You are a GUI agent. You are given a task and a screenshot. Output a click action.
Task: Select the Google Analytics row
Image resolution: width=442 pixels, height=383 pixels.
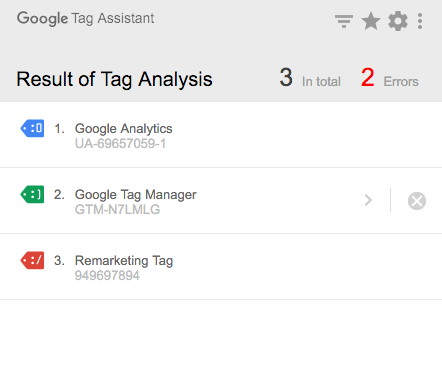[x=221, y=135]
